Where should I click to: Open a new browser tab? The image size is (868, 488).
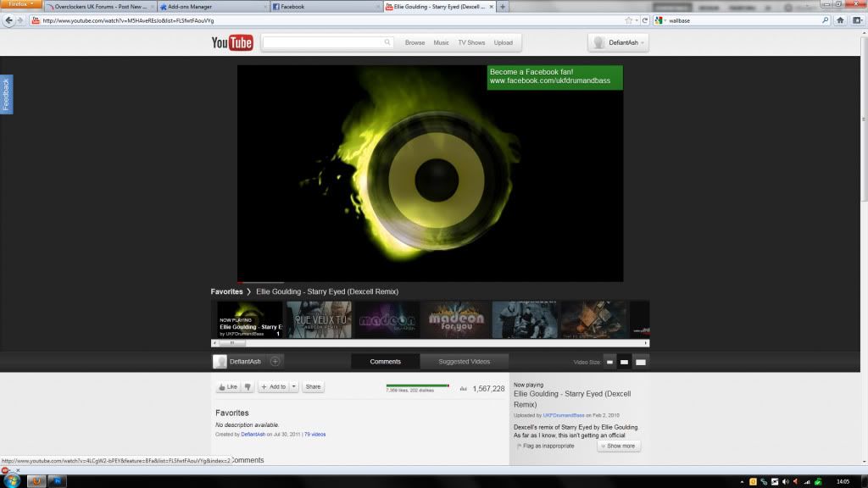pos(504,7)
